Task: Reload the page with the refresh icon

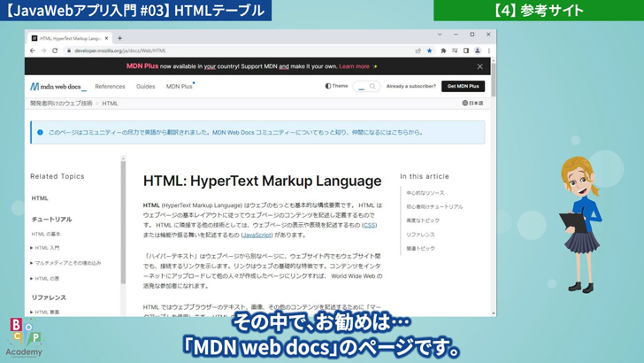Action: (56, 50)
